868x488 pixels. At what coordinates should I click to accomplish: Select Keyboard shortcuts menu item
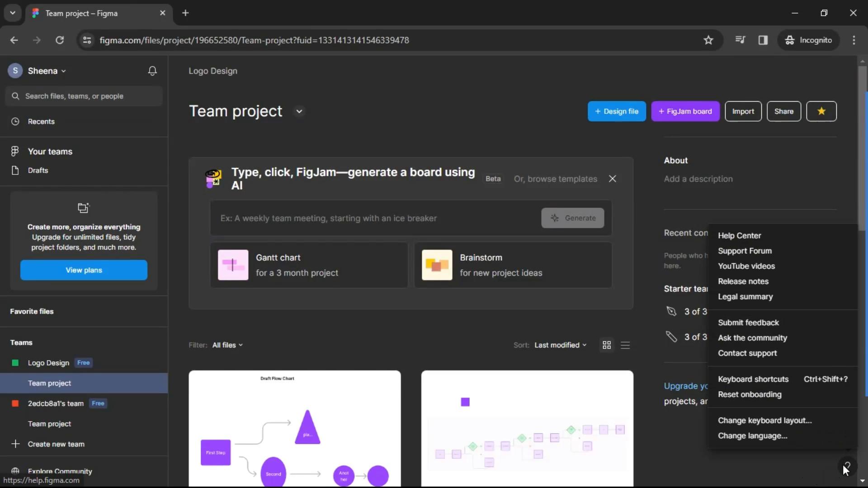pos(754,379)
